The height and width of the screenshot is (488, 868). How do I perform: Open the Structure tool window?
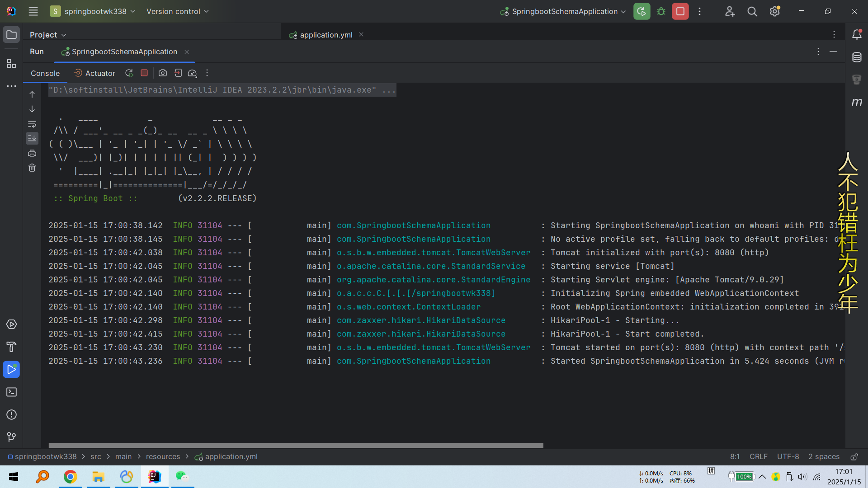click(11, 64)
